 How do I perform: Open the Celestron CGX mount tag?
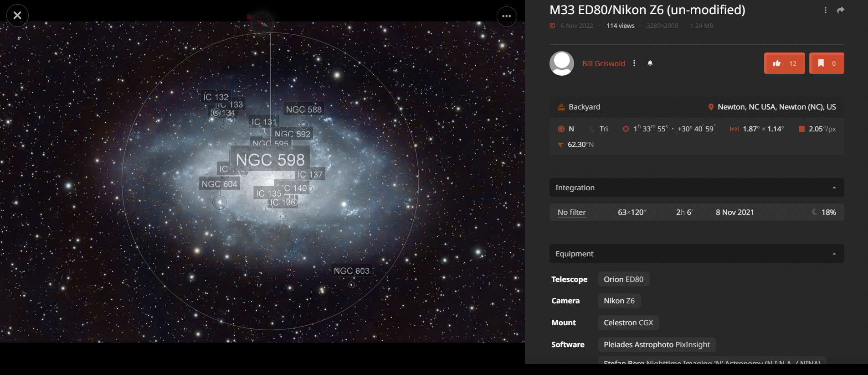[x=628, y=323]
